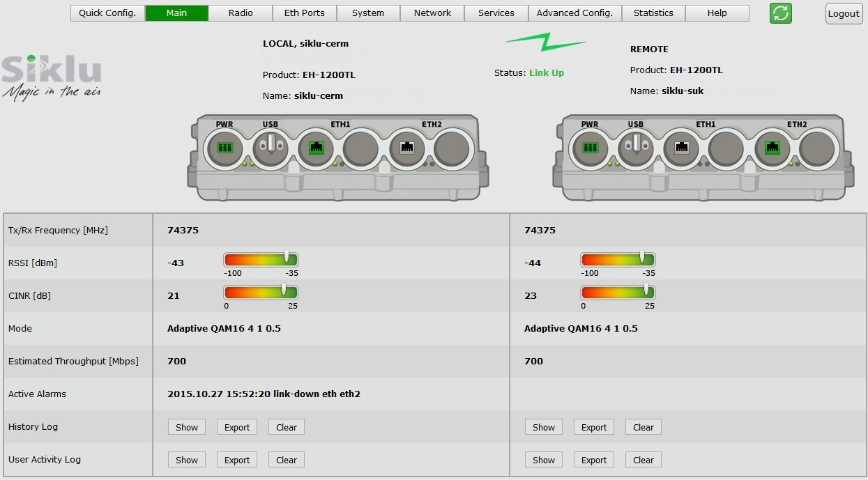This screenshot has height=480, width=868.
Task: Go to the Network tab
Action: (x=432, y=13)
